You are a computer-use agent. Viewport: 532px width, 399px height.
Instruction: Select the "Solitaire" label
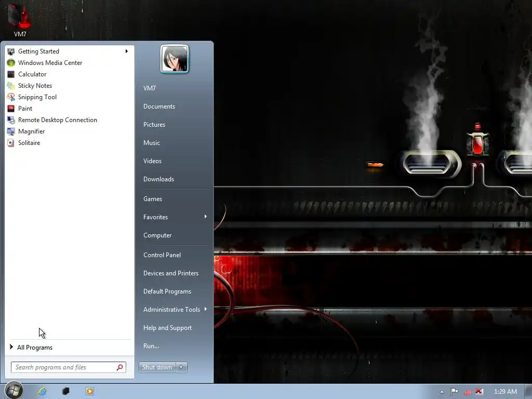[x=29, y=143]
